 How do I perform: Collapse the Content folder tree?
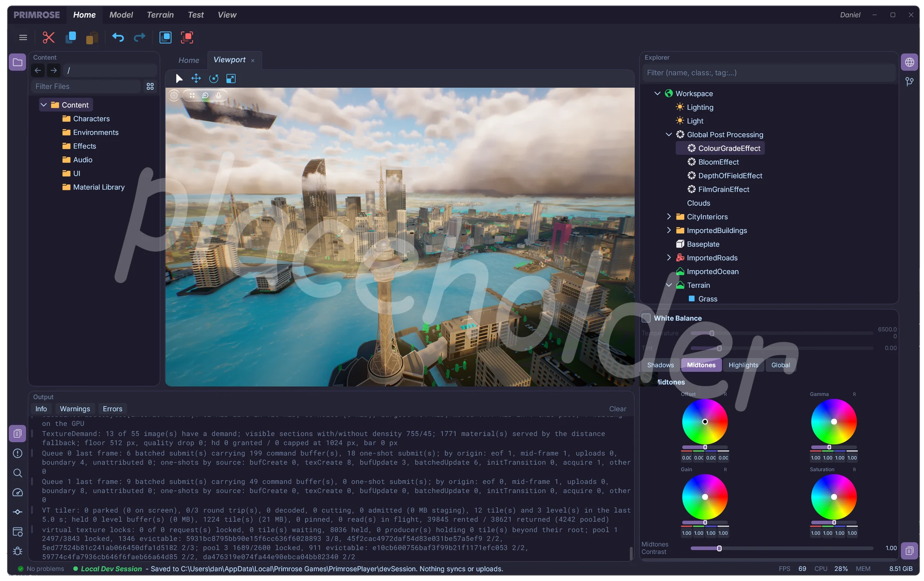tap(44, 105)
